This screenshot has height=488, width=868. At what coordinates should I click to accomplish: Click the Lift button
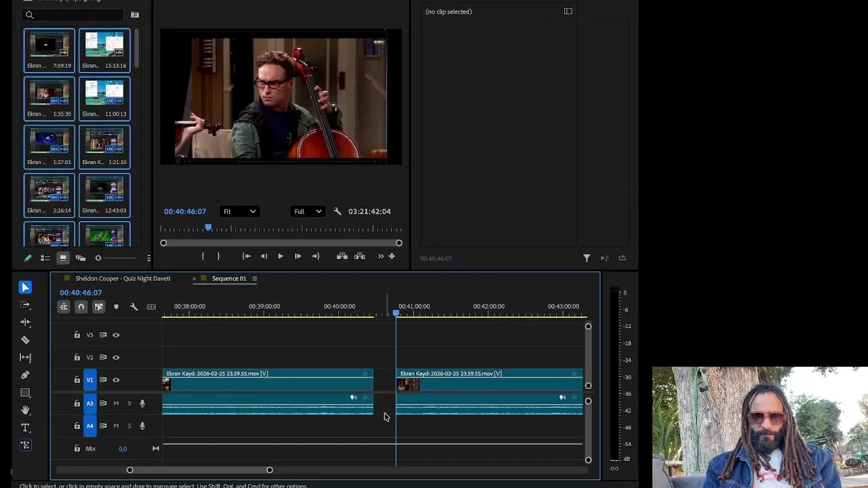point(342,256)
